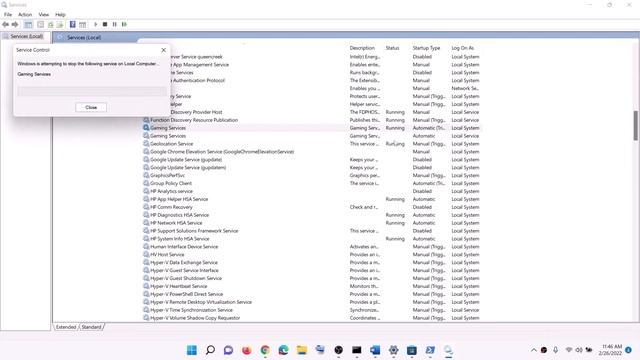This screenshot has height=360, width=640.
Task: Open Settings gear from taskbar
Action: pos(393,350)
